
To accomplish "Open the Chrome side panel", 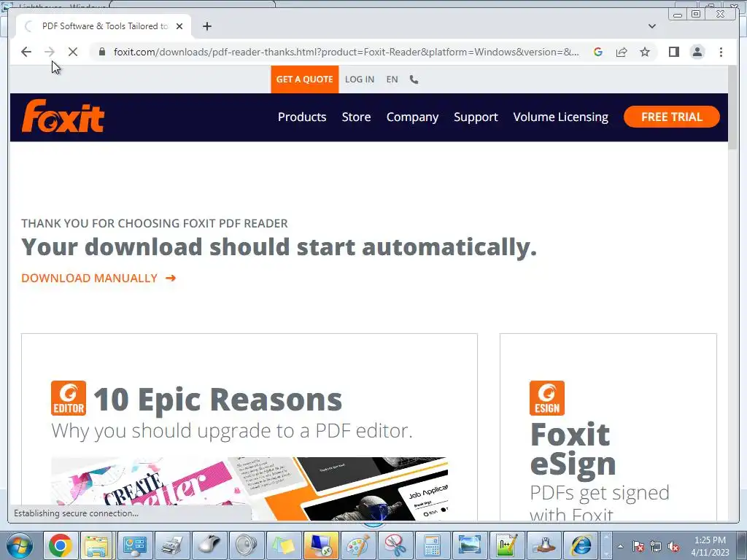I will click(x=673, y=52).
